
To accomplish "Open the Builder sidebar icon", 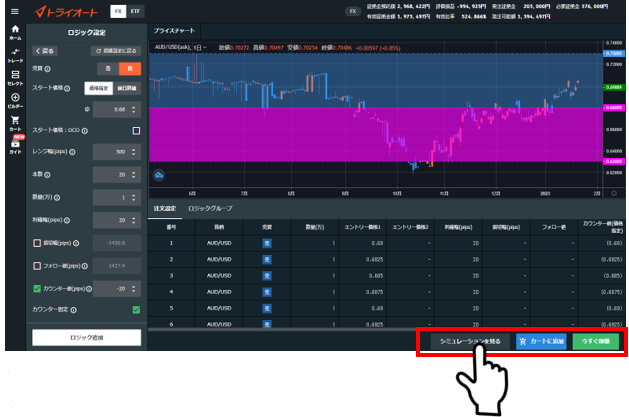I will click(x=14, y=102).
